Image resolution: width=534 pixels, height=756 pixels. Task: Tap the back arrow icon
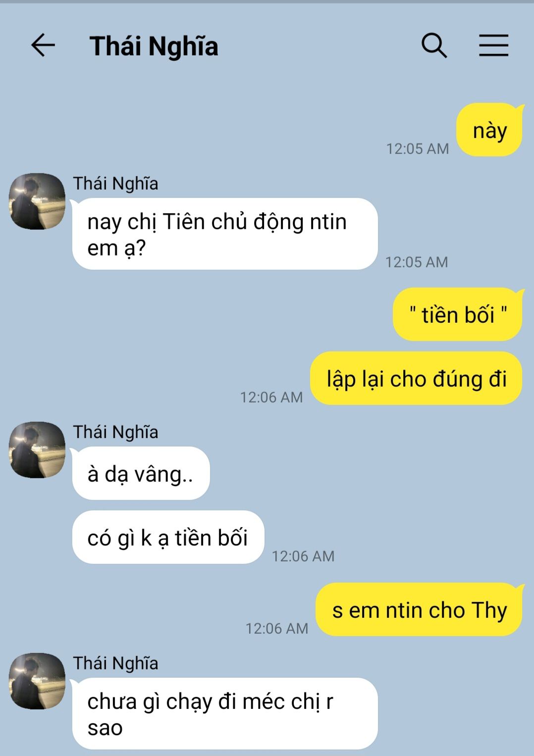(43, 46)
